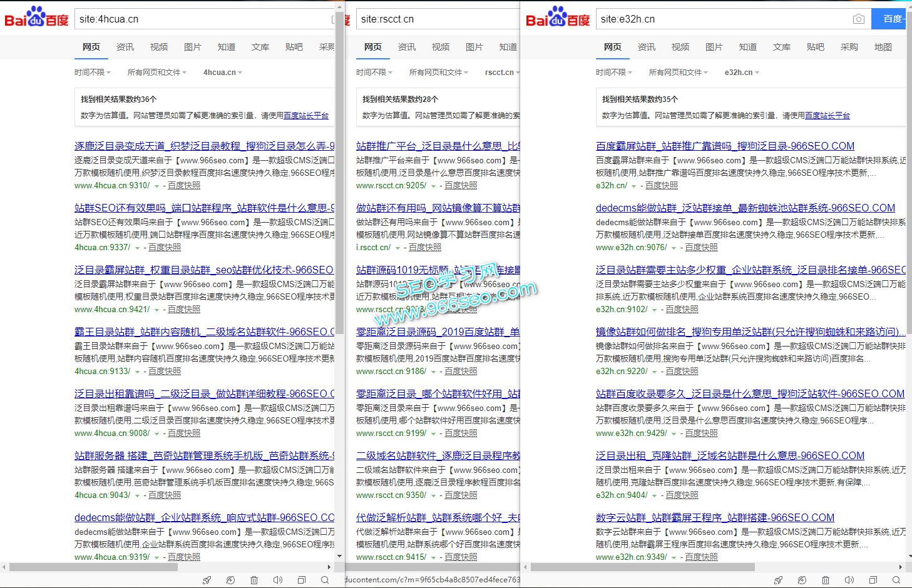Open 百度快照 for www.rscct.cn:9205/ result
This screenshot has width=912, height=588.
461,186
